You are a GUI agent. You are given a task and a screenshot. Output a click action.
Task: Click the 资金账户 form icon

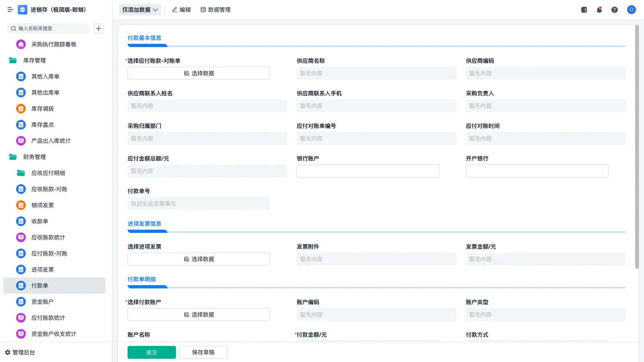point(21,302)
